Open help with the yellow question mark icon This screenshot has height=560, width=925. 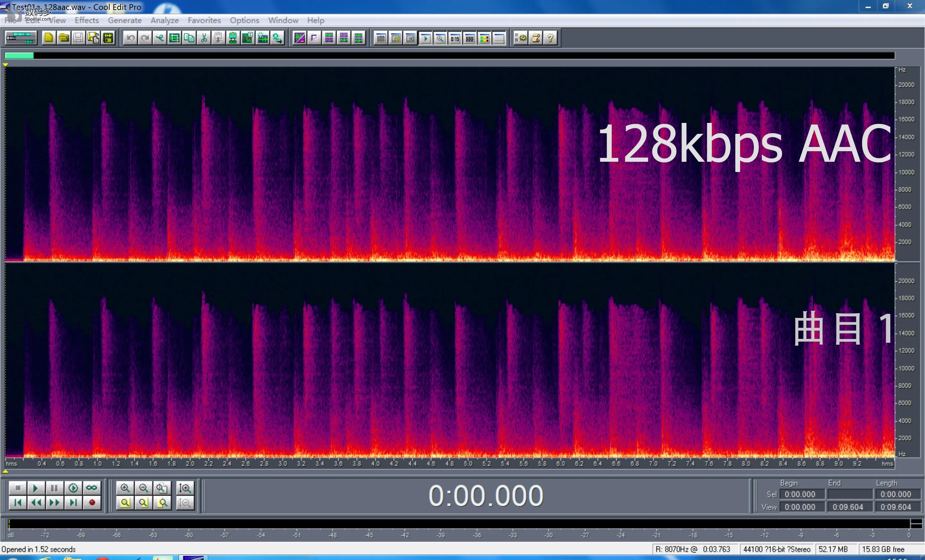click(x=551, y=38)
